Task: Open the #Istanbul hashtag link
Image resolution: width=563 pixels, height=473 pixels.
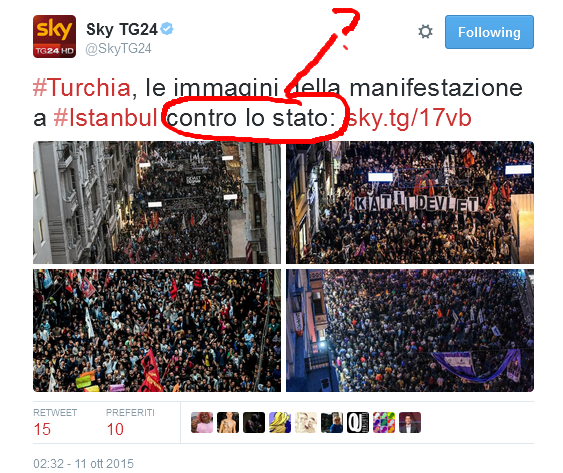Action: point(106,118)
